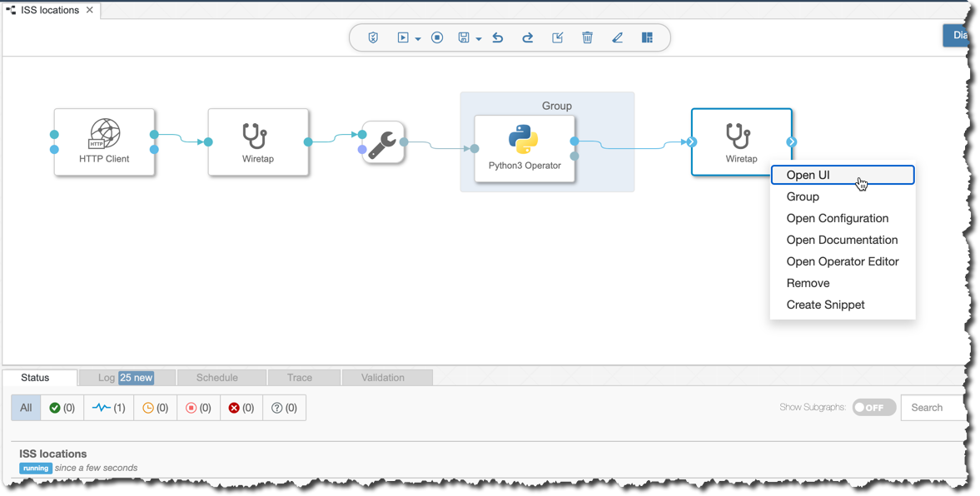Turn on Show Subgraphs
The height and width of the screenshot is (496, 980).
click(873, 407)
